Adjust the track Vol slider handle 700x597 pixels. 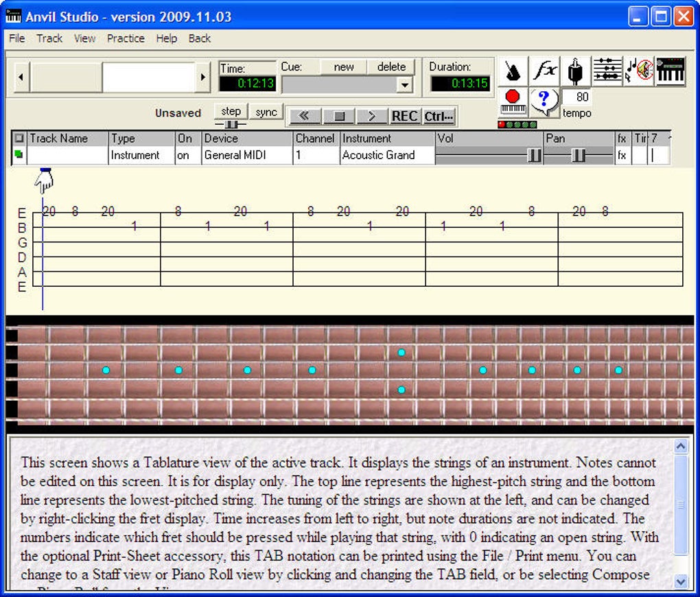tap(535, 155)
